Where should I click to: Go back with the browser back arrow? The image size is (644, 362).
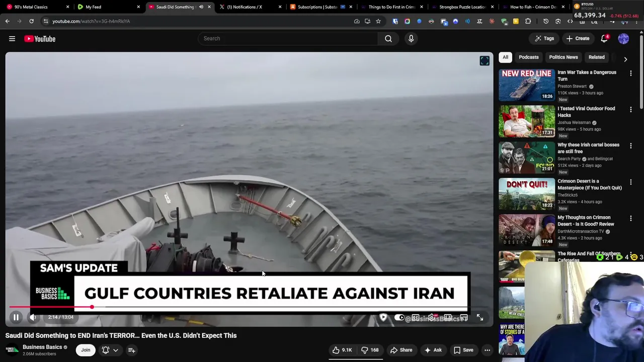pyautogui.click(x=7, y=21)
